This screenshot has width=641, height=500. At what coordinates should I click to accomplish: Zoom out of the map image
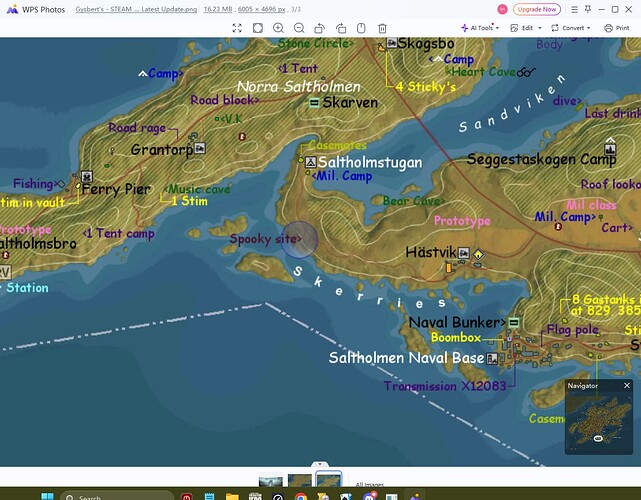[299, 28]
